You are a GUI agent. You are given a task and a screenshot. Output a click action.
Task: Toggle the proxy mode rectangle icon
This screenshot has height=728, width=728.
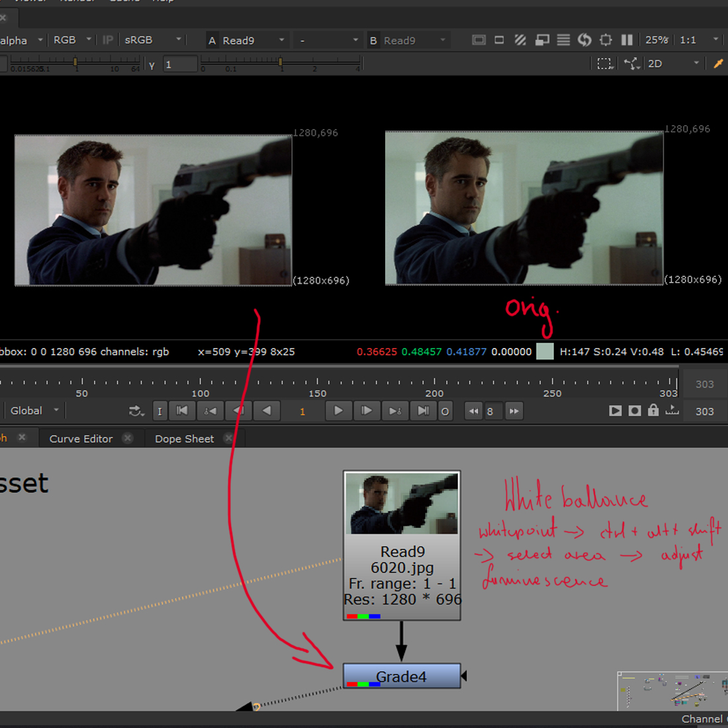499,40
